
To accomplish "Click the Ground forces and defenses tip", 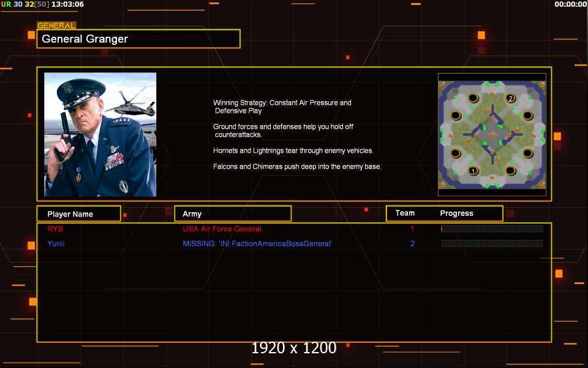I will [283, 131].
